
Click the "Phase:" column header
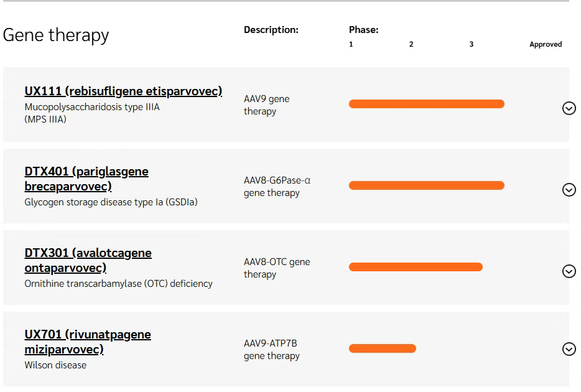tap(363, 30)
